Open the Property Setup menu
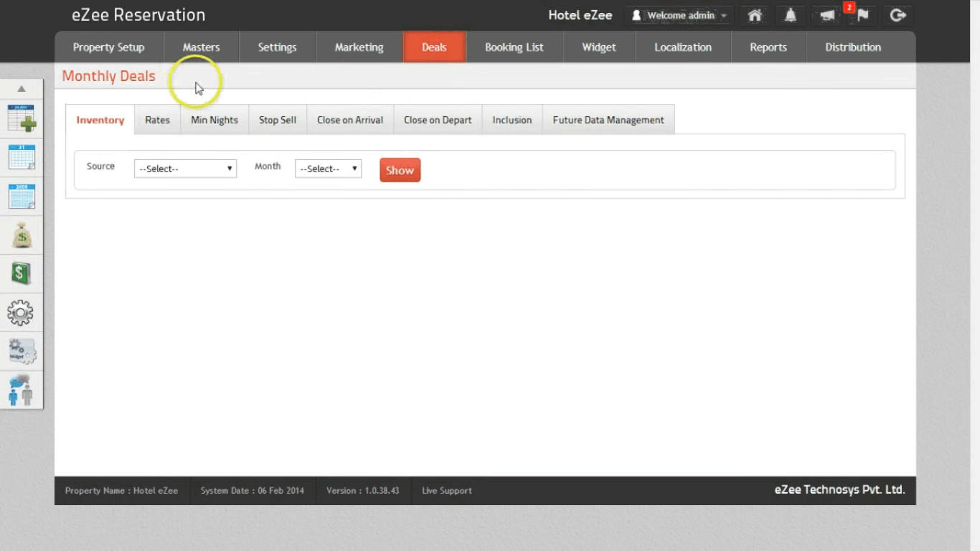 (109, 47)
